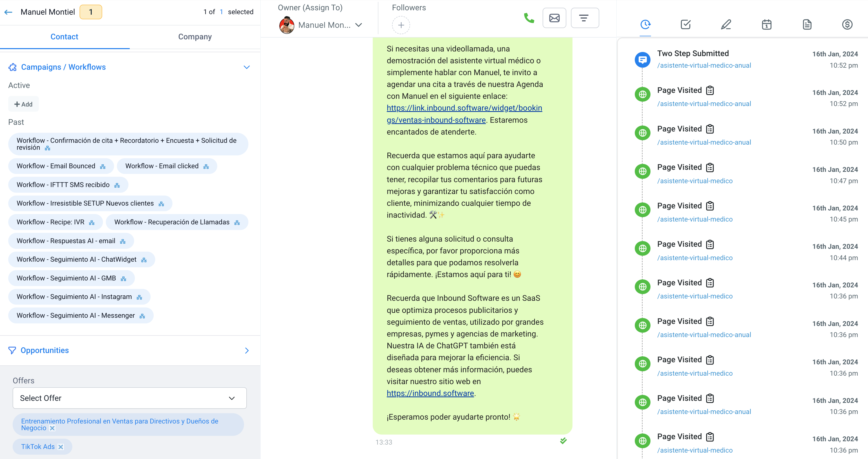Click the email compose icon
868x459 pixels.
pos(554,18)
